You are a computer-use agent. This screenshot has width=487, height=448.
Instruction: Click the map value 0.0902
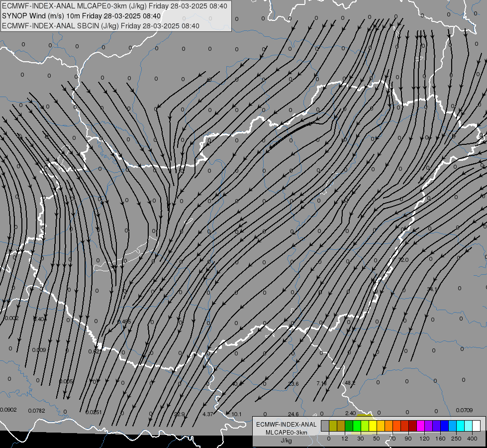(x=8, y=410)
